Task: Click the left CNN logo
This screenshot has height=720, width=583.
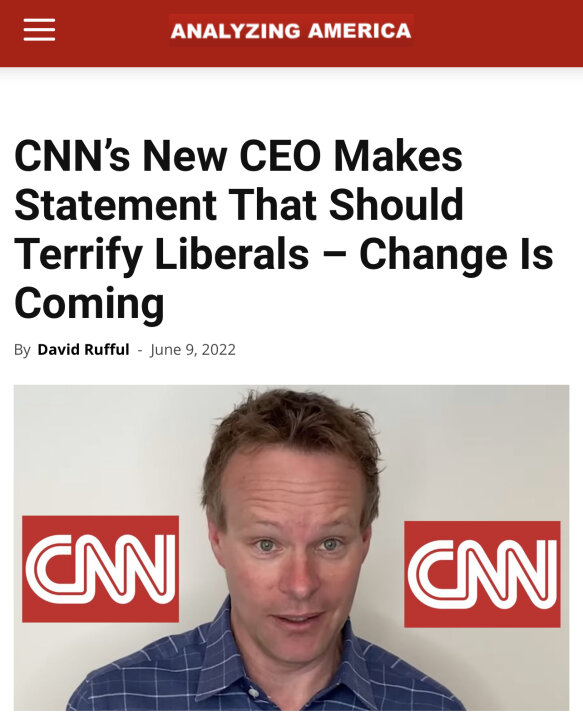Action: click(x=101, y=569)
